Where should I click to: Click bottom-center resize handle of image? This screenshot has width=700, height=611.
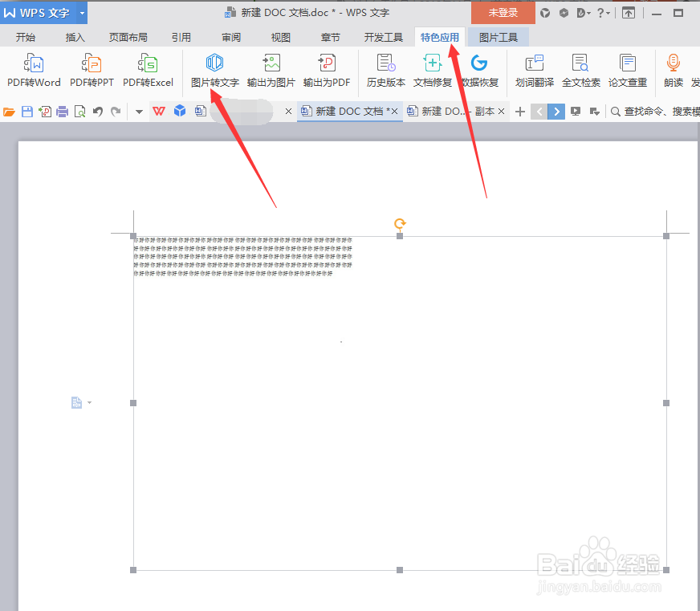[x=400, y=570]
